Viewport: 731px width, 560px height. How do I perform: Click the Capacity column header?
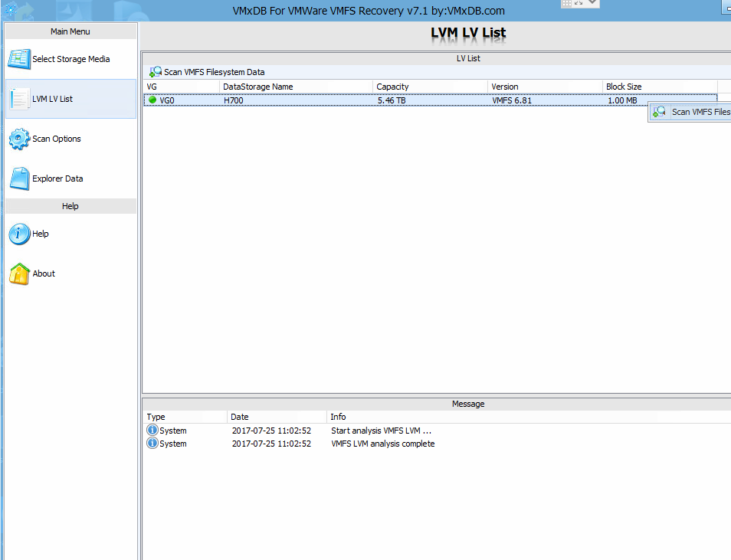[431, 87]
